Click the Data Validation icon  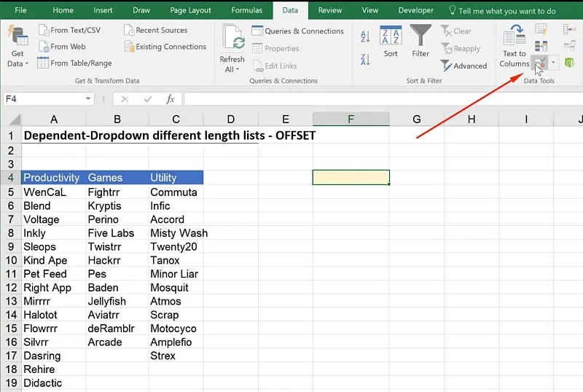[539, 64]
